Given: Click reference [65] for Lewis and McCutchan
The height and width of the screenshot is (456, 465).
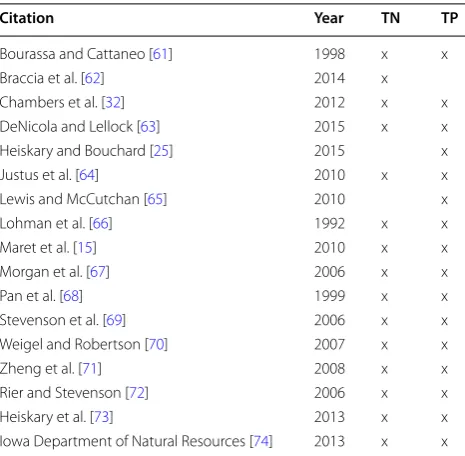Looking at the screenshot, I should point(155,199).
